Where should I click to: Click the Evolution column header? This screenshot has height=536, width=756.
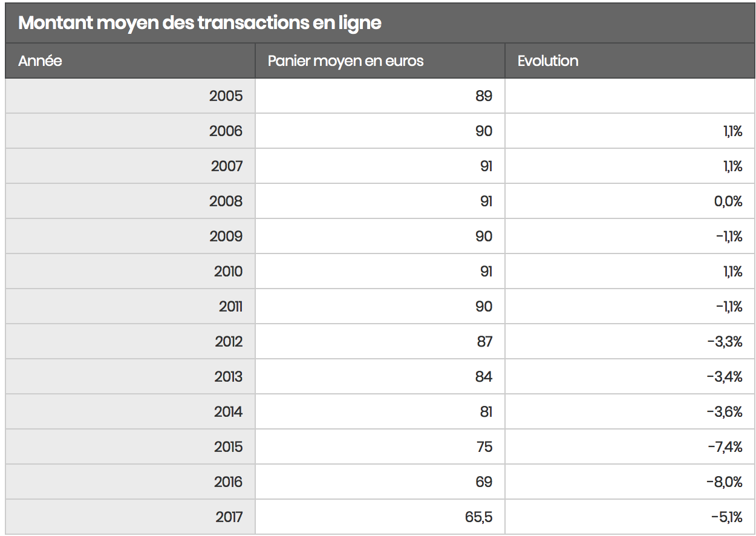coord(630,60)
